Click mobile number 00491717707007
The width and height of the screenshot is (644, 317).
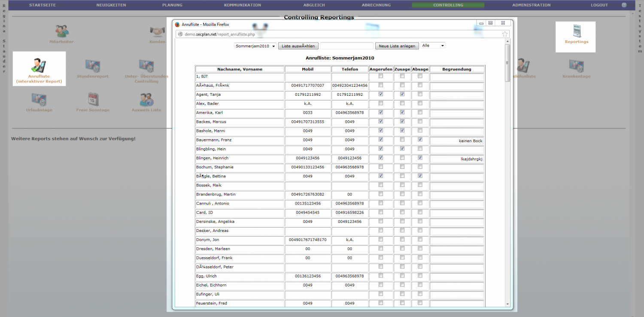click(x=307, y=85)
